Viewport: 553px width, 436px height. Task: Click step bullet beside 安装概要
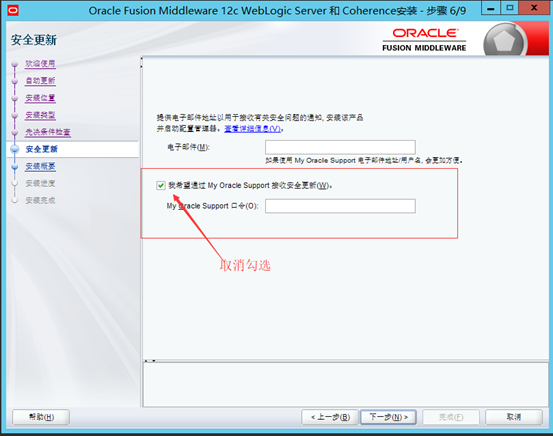(14, 166)
